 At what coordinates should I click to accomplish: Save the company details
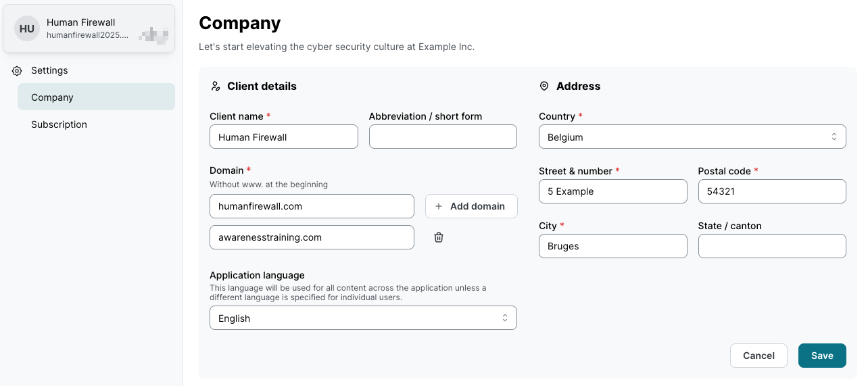coord(821,356)
